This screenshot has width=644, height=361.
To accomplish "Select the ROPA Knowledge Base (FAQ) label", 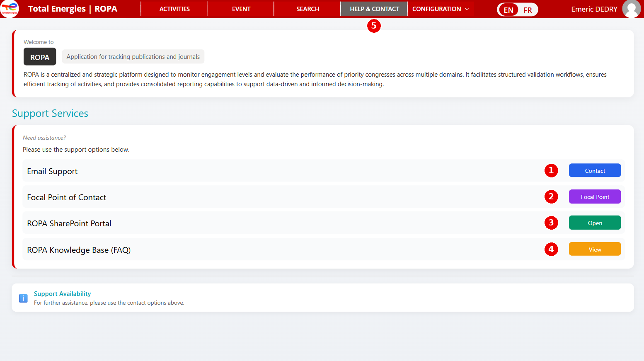I will [79, 250].
